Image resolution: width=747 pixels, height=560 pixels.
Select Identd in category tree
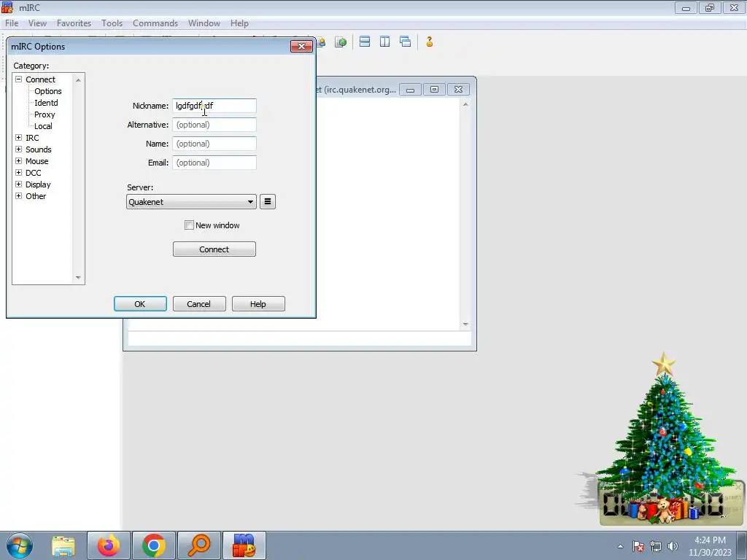[x=46, y=103]
